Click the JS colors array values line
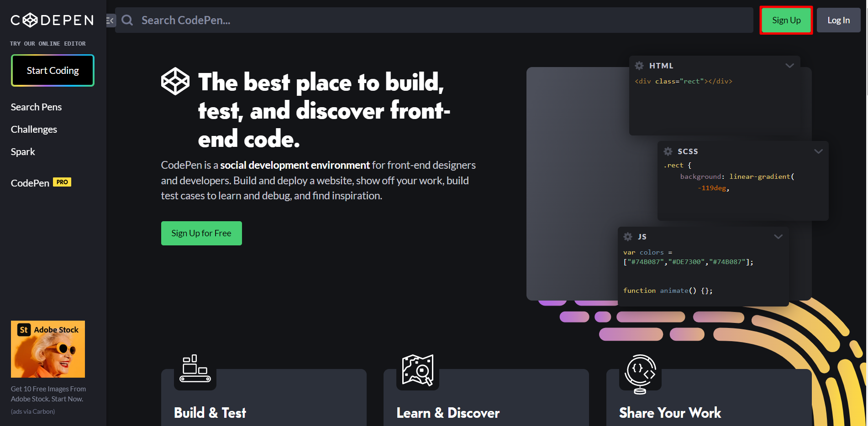This screenshot has height=426, width=868. point(688,262)
